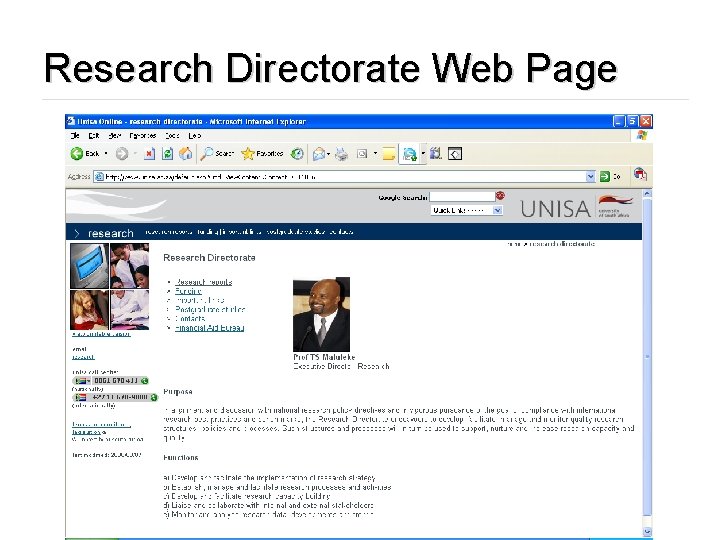Click the page vertical scrollbar up arrow
This screenshot has height=540, width=720.
coord(647,194)
